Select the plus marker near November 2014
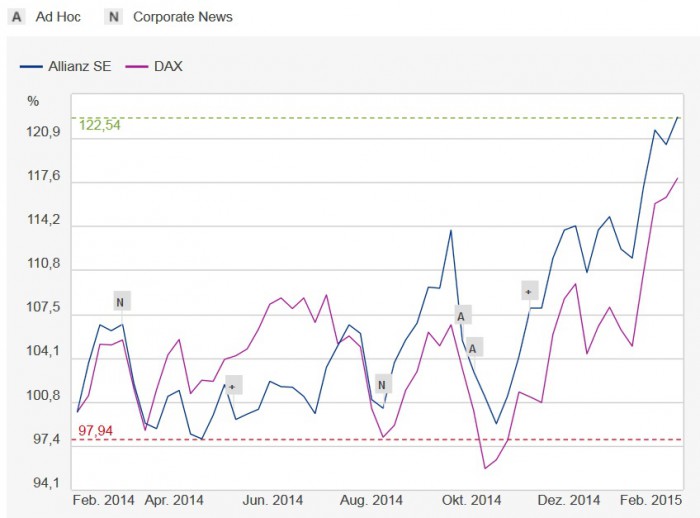 pos(530,291)
